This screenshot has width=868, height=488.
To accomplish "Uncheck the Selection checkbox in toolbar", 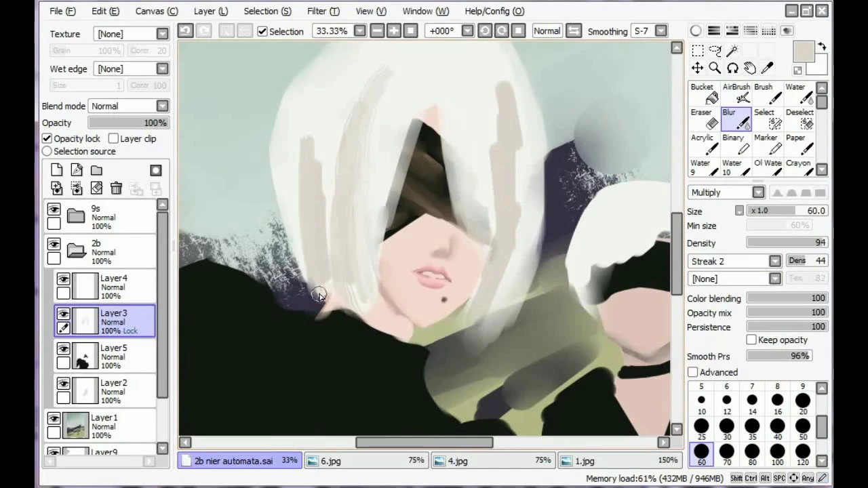I will pos(262,31).
